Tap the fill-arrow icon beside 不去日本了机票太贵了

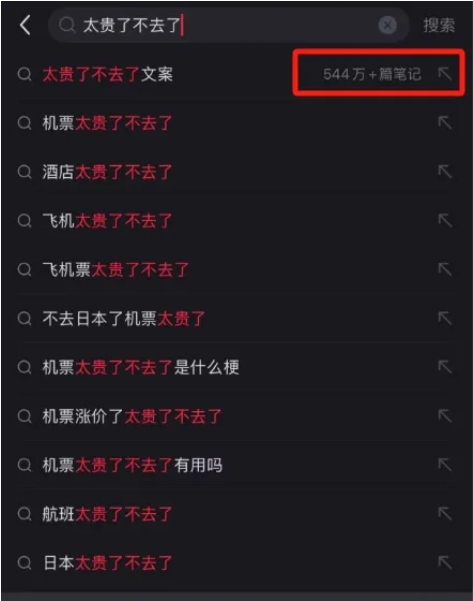pos(445,318)
